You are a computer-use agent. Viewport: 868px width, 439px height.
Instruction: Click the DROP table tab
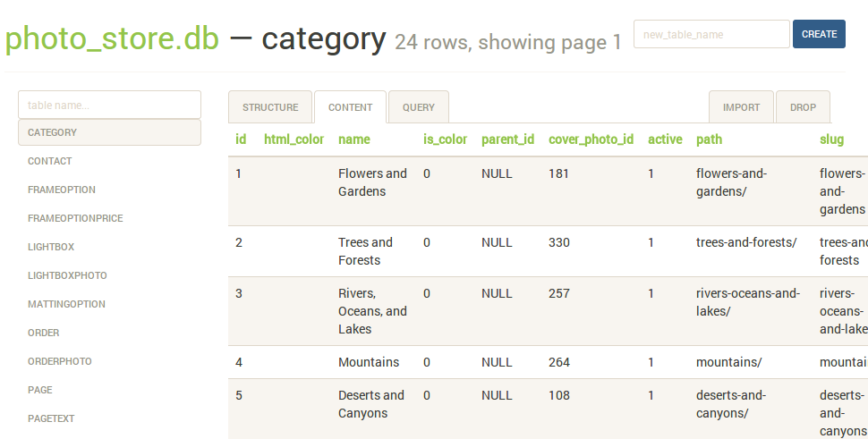804,107
